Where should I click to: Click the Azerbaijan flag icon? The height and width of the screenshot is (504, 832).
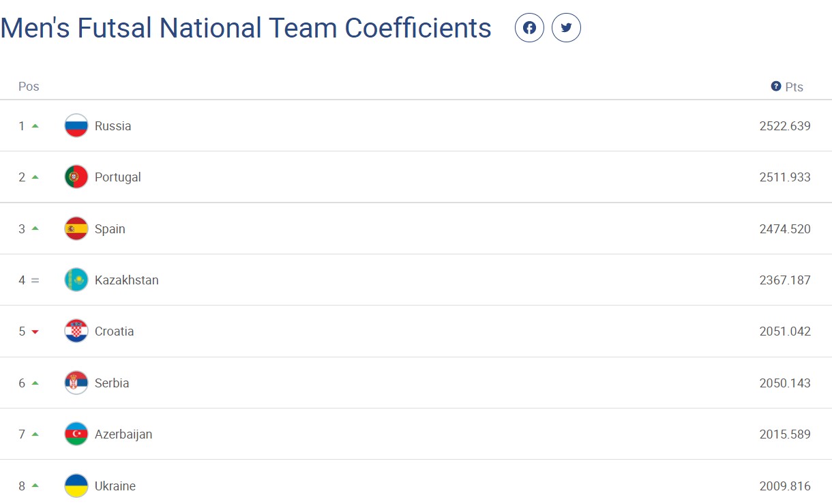76,434
